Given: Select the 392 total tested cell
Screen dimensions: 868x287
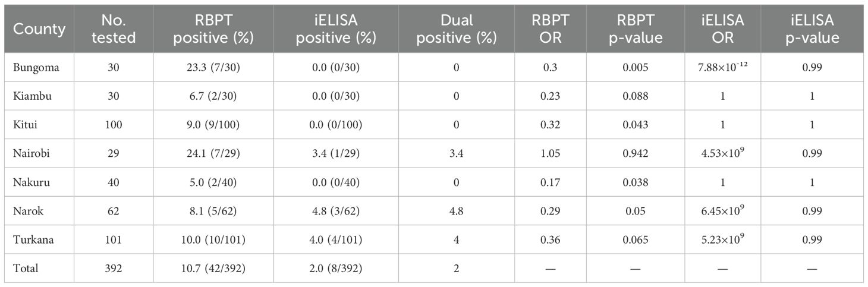Looking at the screenshot, I should (114, 269).
